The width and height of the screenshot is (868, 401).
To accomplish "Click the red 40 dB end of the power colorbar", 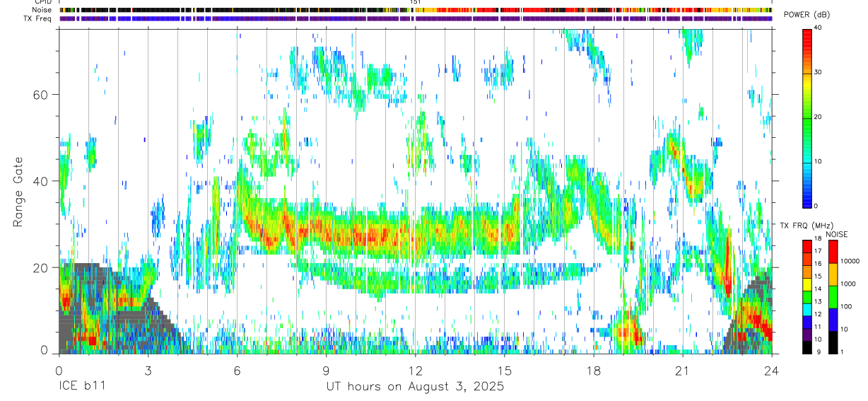I will [808, 32].
